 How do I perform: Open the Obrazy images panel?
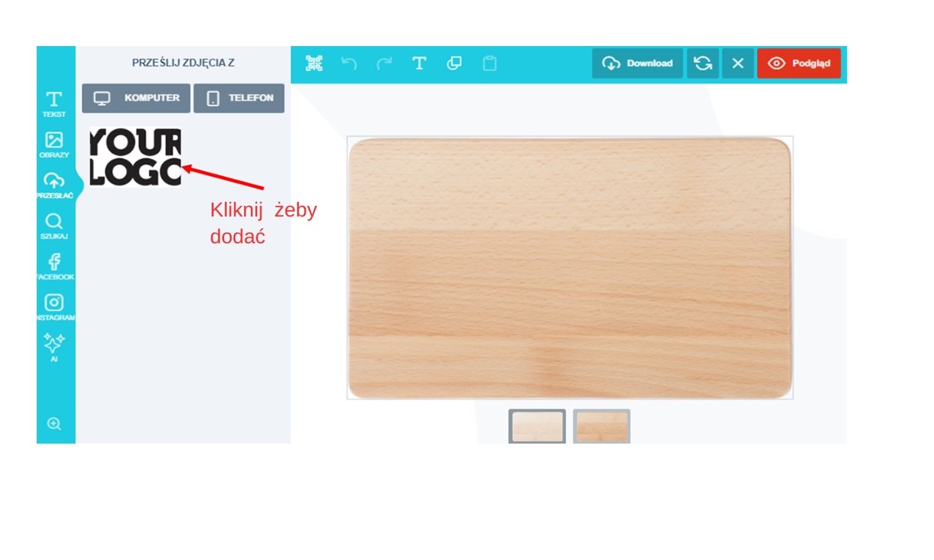click(54, 144)
